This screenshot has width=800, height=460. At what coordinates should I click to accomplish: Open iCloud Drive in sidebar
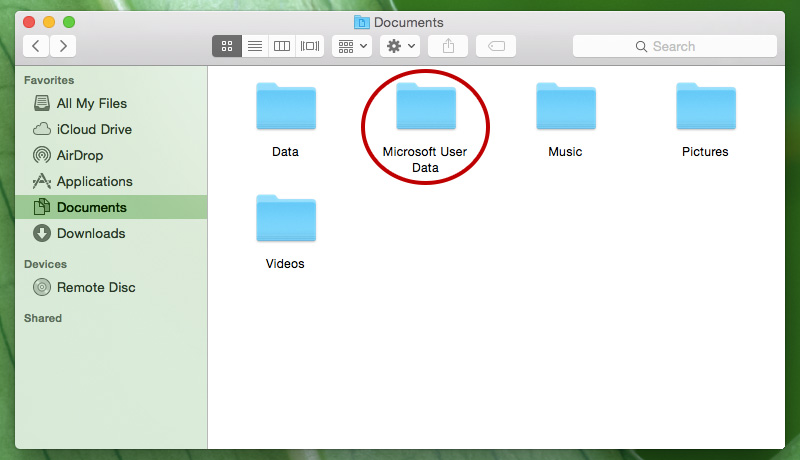[111, 129]
